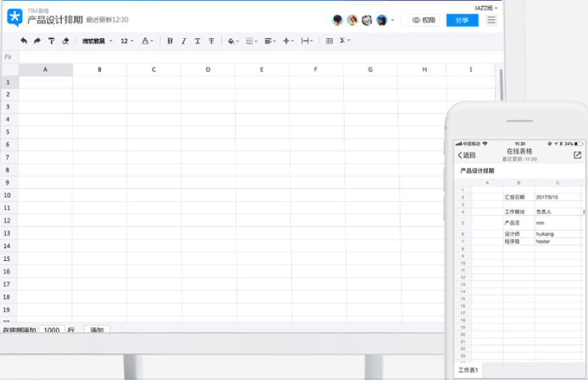Click the undo arrow icon
This screenshot has width=588, height=380.
24,41
